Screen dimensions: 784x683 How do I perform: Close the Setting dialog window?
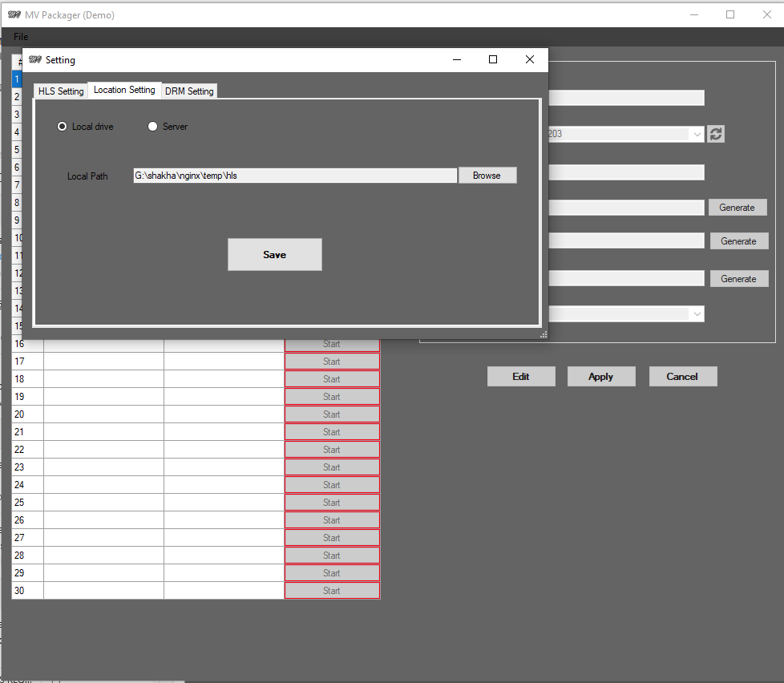point(529,59)
